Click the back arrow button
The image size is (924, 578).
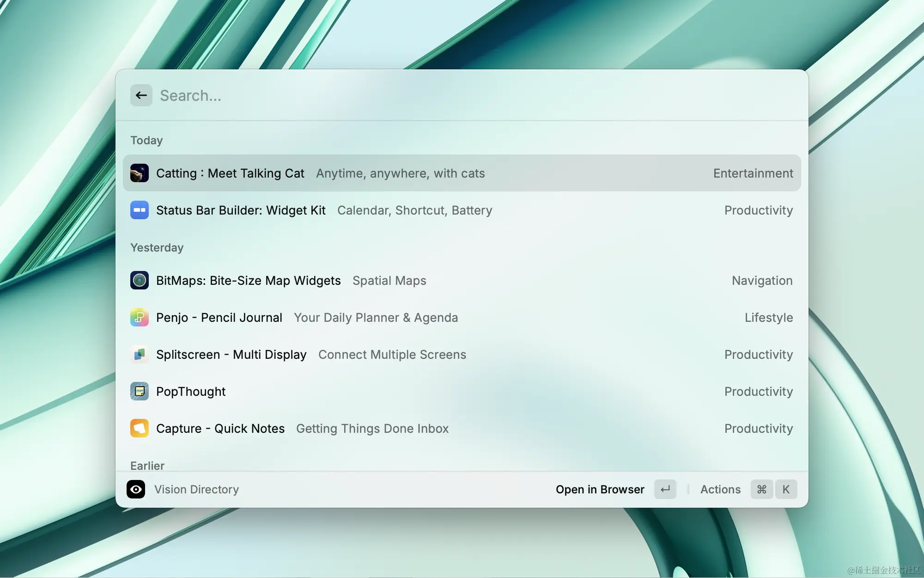pyautogui.click(x=141, y=95)
